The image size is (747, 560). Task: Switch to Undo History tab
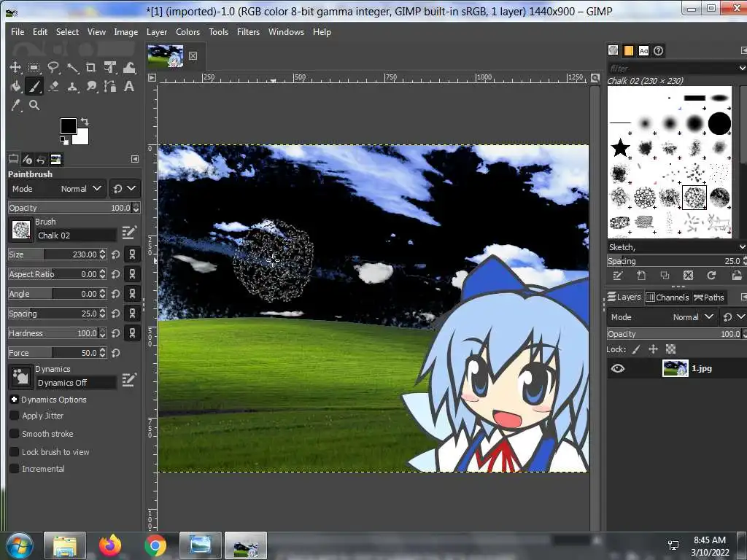41,159
